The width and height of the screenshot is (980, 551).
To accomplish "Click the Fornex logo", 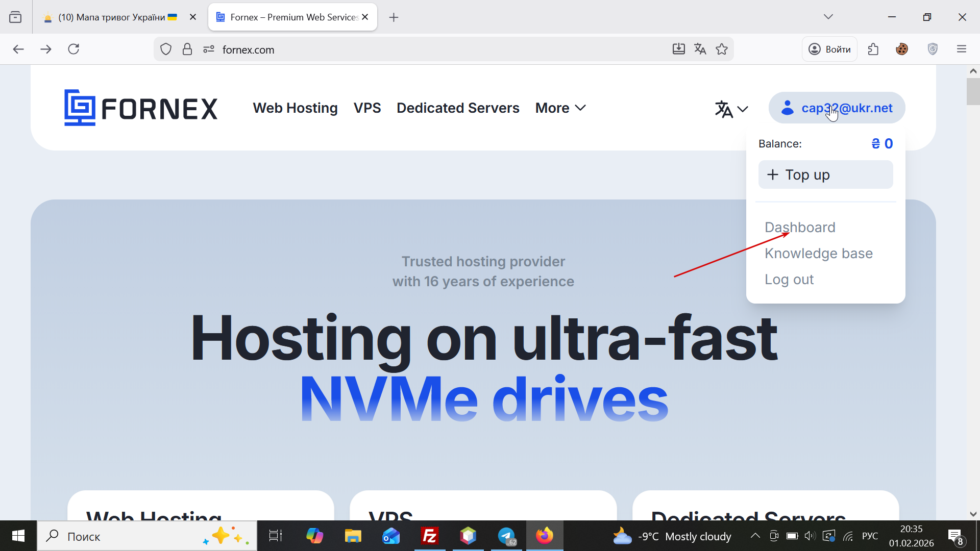I will [x=140, y=108].
